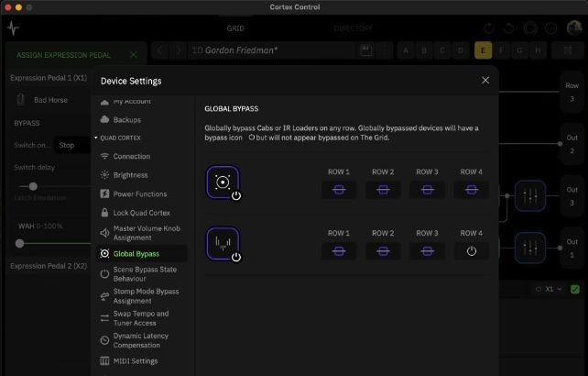Click the Wi-Fi icon beside Connection

point(104,156)
